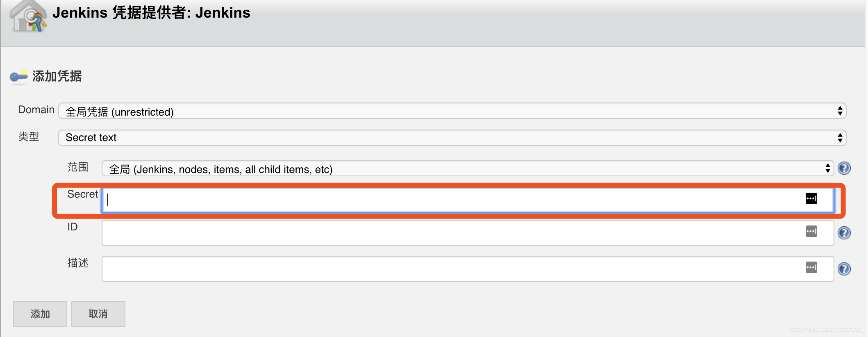868x337 pixels.
Task: Open help icon for 描述 description field
Action: click(844, 269)
